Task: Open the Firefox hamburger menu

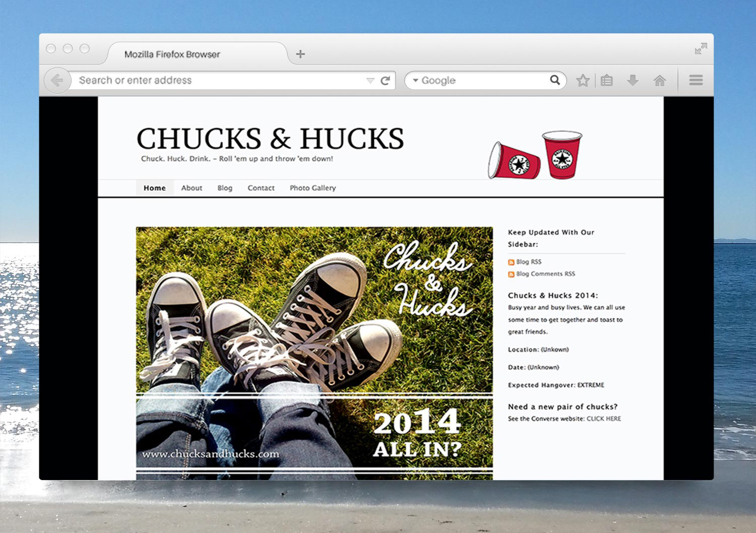Action: tap(696, 80)
